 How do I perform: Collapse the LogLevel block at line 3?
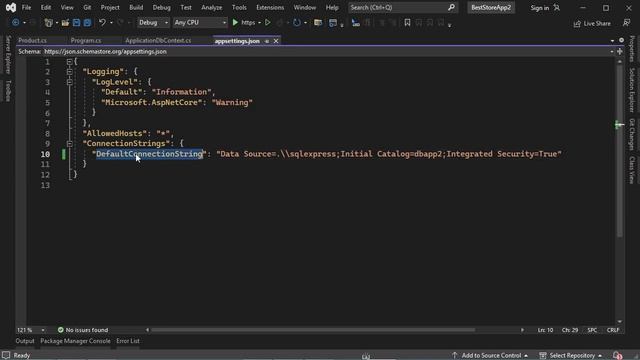[69, 82]
